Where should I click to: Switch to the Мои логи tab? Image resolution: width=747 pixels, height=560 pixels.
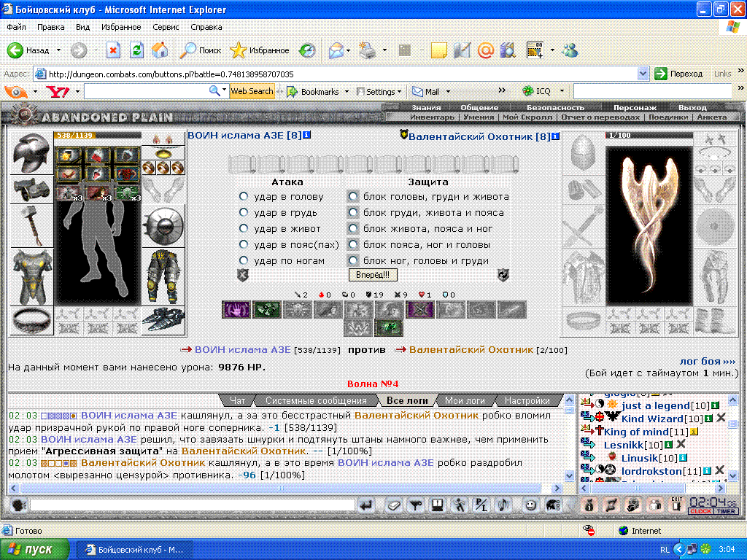pos(465,400)
